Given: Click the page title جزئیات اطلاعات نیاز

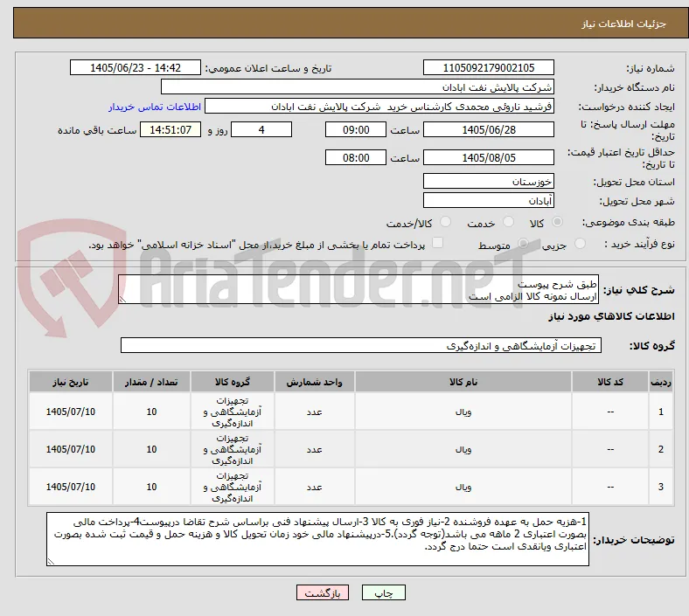Looking at the screenshot, I should tap(623, 24).
